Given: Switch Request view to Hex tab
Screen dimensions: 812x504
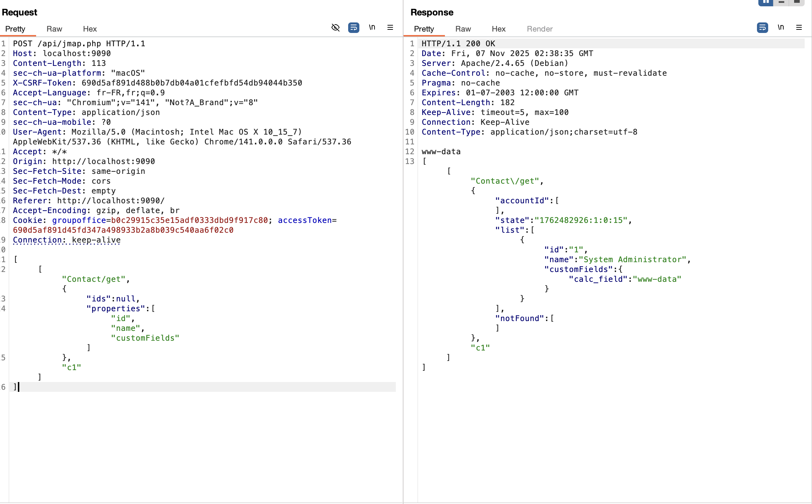Looking at the screenshot, I should pyautogui.click(x=90, y=29).
